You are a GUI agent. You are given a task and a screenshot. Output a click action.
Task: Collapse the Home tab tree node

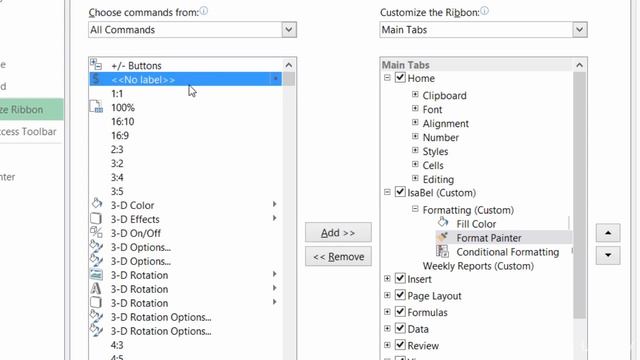coord(387,78)
